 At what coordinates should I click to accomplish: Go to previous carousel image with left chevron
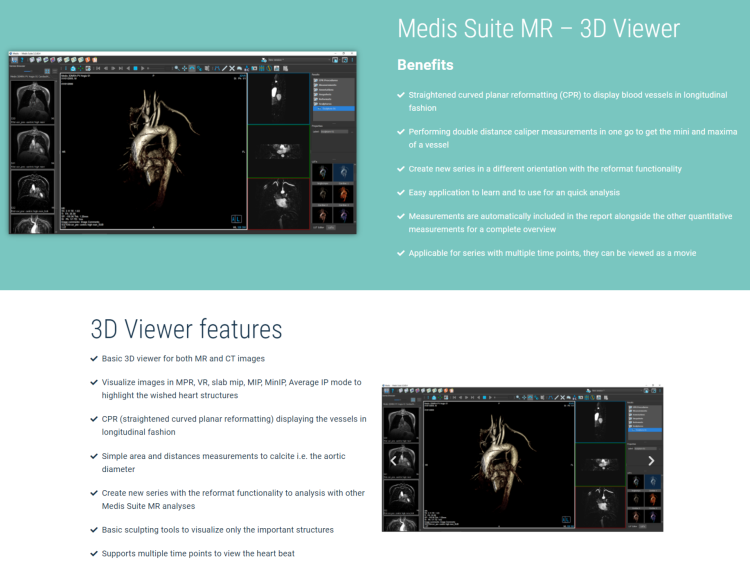[x=393, y=461]
